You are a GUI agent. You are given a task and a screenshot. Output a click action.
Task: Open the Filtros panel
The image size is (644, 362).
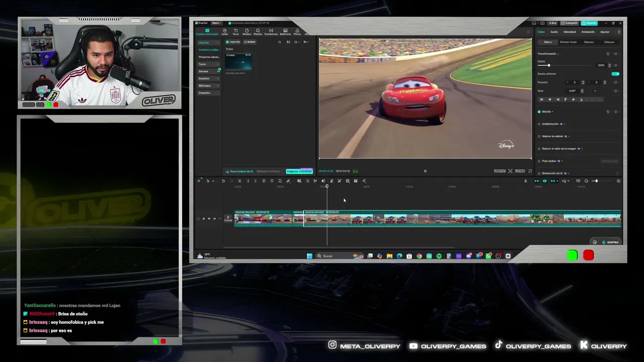point(297,32)
